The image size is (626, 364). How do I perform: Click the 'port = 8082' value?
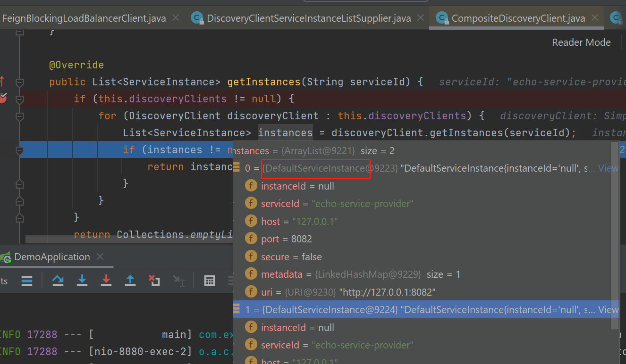coord(302,239)
